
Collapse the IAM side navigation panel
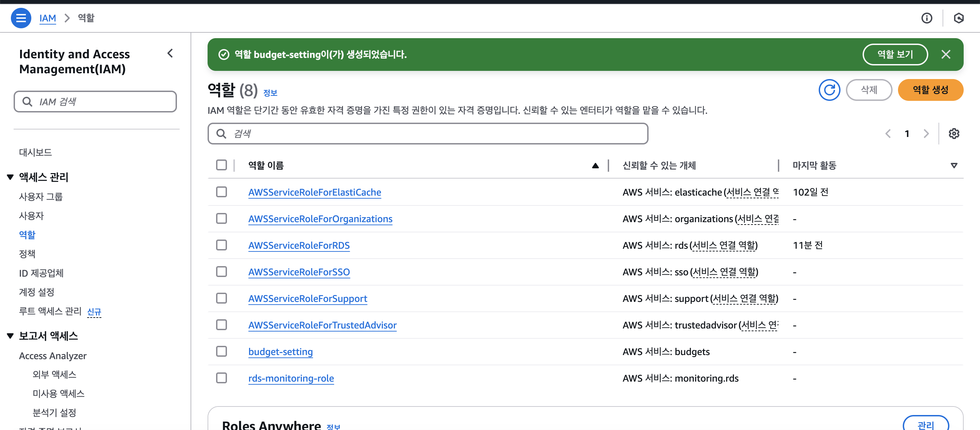pos(170,53)
